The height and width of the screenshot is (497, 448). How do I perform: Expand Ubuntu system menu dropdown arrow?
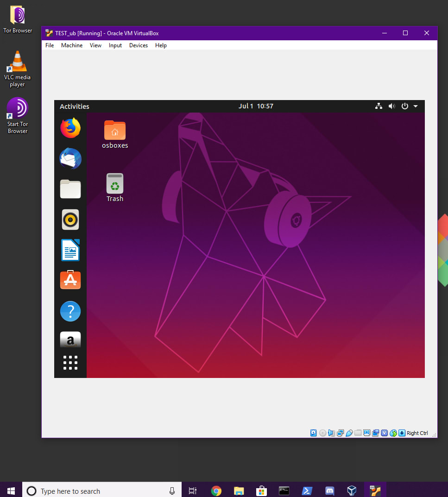coord(416,106)
